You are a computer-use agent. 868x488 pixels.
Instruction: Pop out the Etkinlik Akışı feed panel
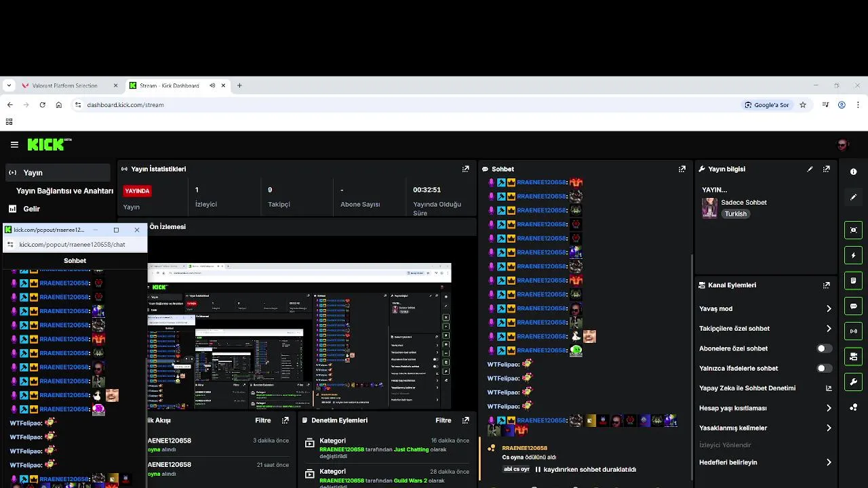[x=285, y=420]
